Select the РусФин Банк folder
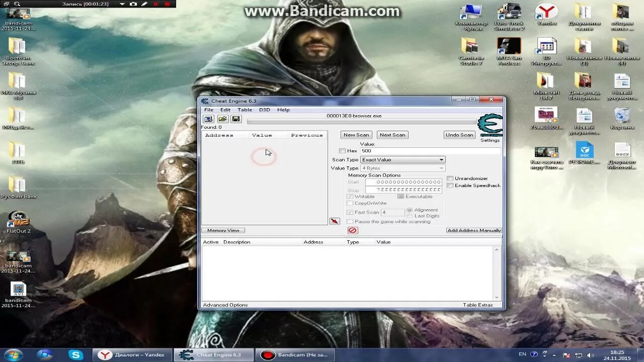 tap(18, 188)
